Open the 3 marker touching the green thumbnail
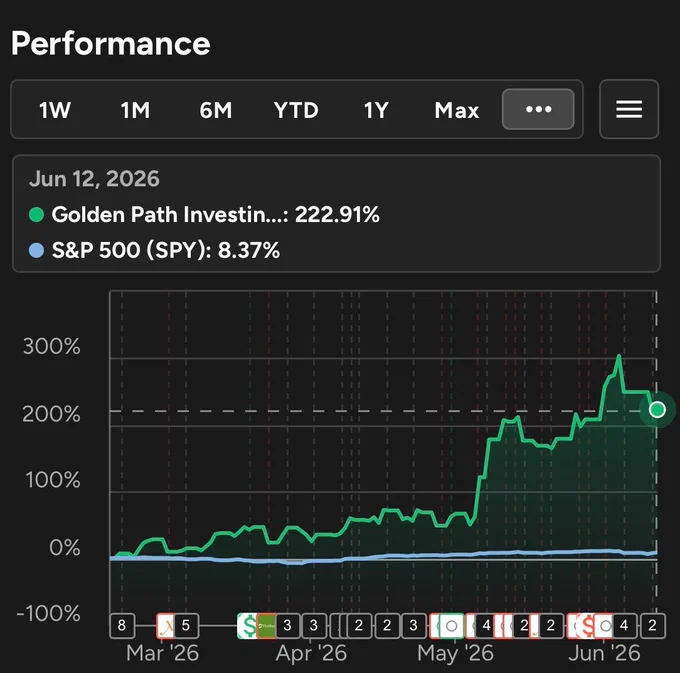Screen dimensions: 680x673 pyautogui.click(x=287, y=625)
